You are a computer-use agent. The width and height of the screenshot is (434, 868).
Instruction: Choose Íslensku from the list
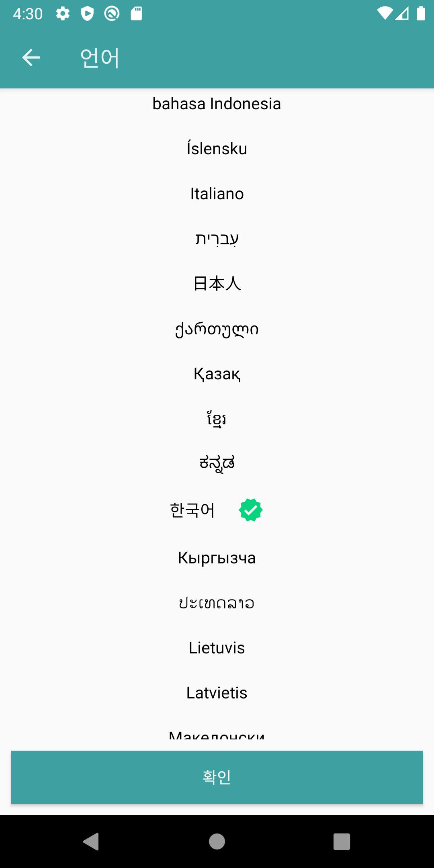pos(217,149)
